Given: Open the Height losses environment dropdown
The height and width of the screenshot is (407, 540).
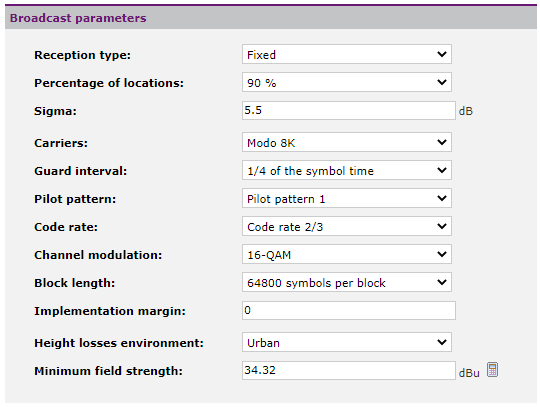Looking at the screenshot, I should click(347, 342).
